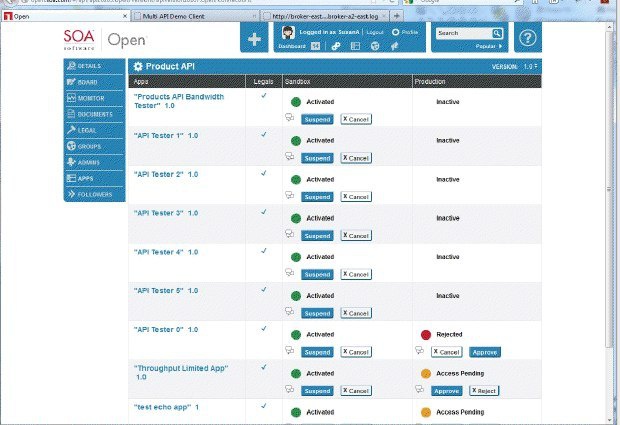Open a new browser tab

[x=397, y=16]
